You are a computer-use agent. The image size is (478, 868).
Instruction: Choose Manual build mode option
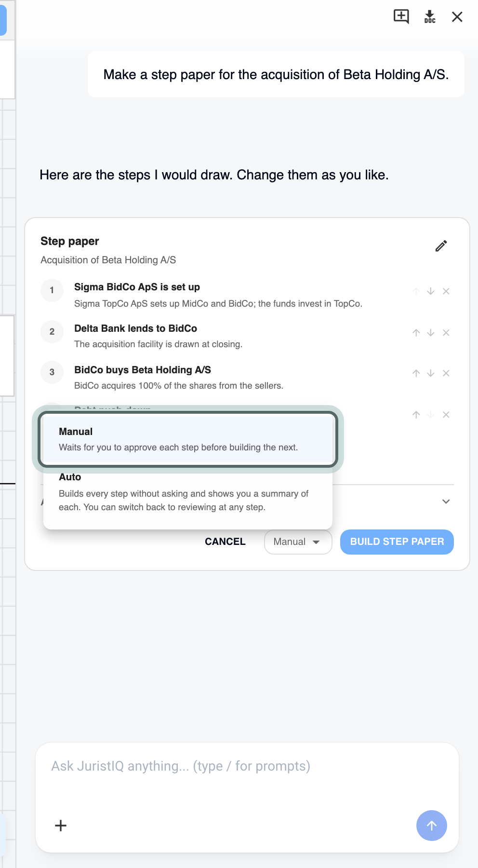pyautogui.click(x=188, y=439)
